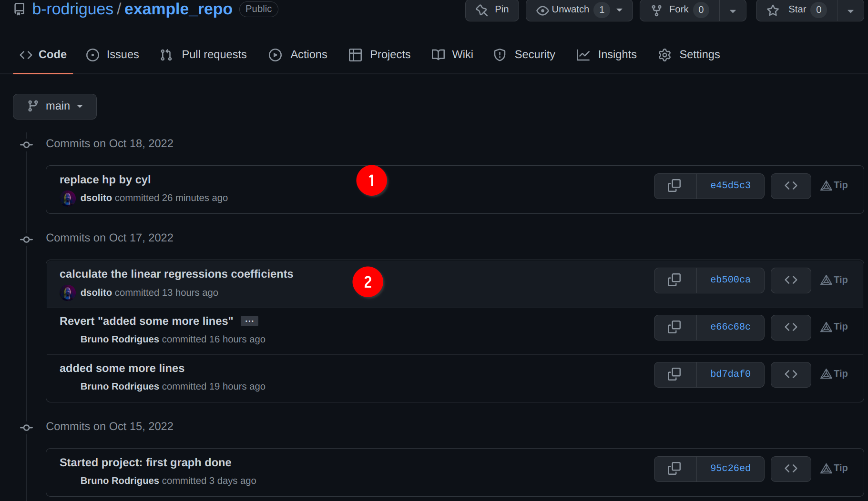
Task: Click dsolito avatar on replace hp commit
Action: tap(68, 198)
